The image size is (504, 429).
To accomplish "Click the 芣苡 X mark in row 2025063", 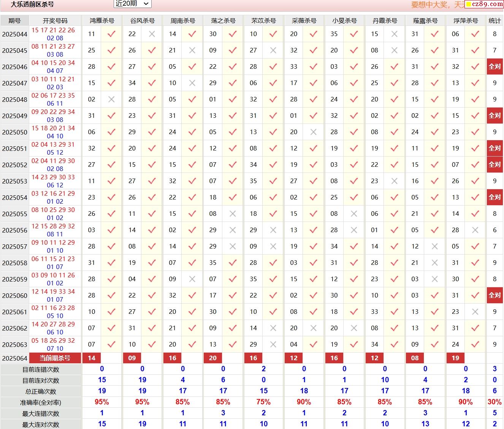I will pyautogui.click(x=273, y=344).
